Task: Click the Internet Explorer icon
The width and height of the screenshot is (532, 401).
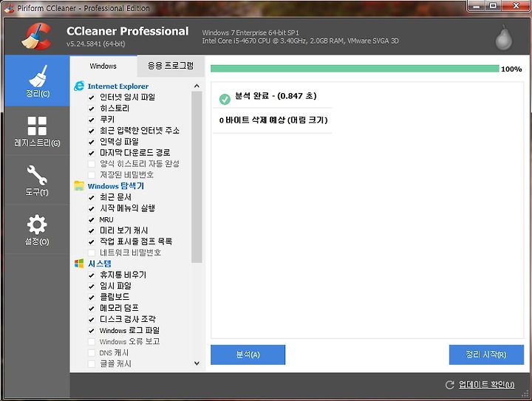Action: coord(79,86)
